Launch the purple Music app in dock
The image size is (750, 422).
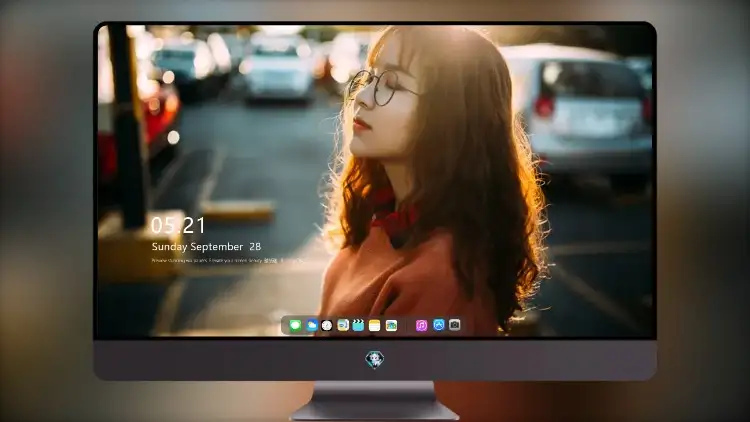421,325
